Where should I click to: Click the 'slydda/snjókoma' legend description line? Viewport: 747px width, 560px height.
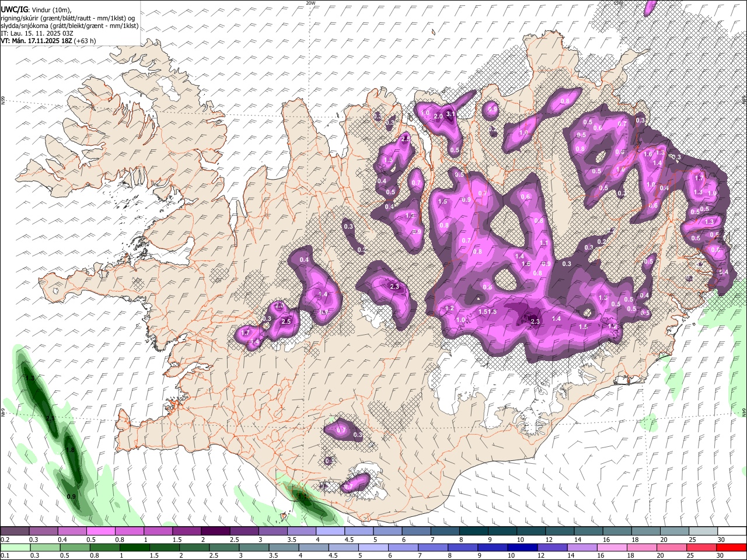[69, 26]
